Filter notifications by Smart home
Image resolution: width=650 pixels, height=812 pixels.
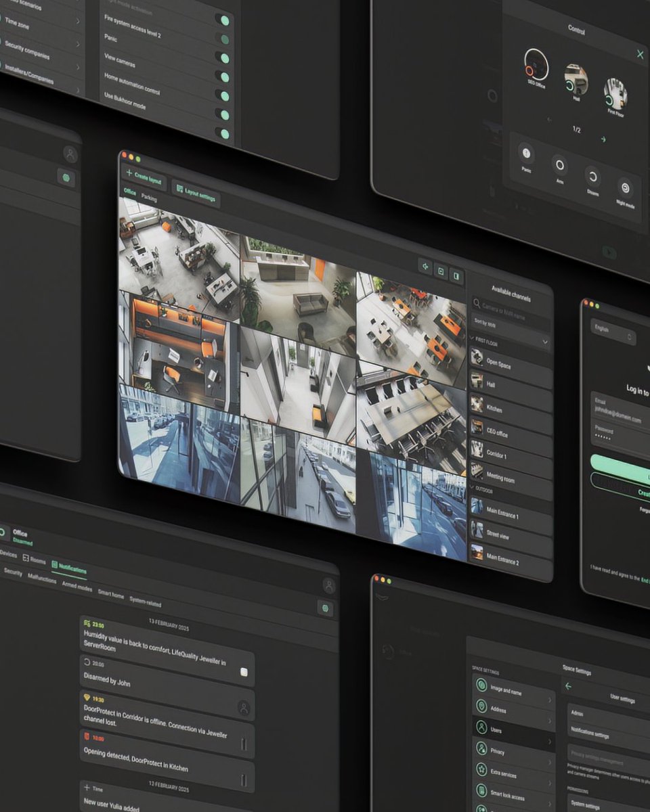(x=111, y=593)
